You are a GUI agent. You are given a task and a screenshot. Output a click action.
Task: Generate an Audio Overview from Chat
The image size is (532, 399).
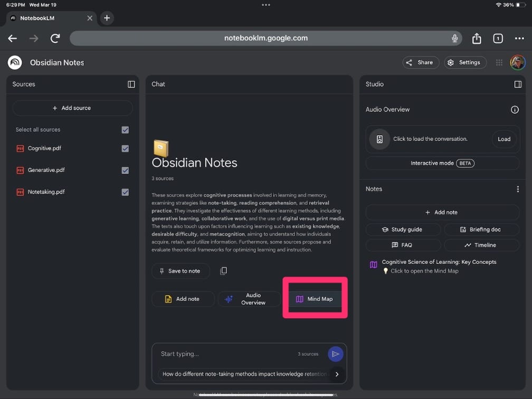249,299
